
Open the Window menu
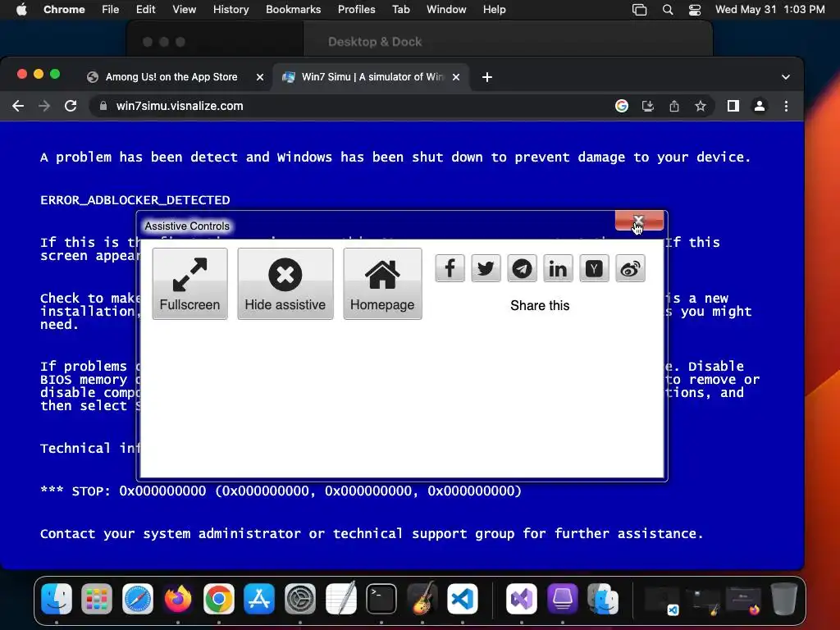click(x=446, y=10)
